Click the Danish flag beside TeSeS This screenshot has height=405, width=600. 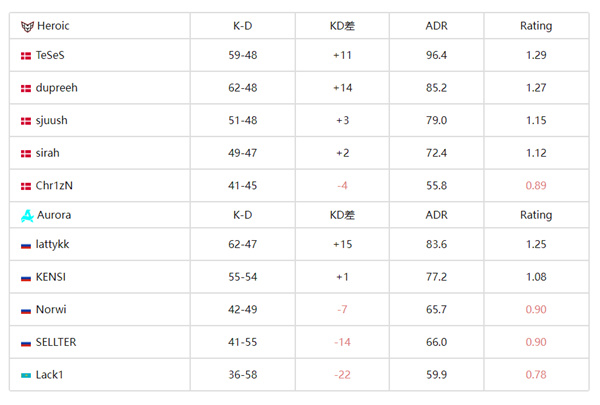[x=26, y=56]
